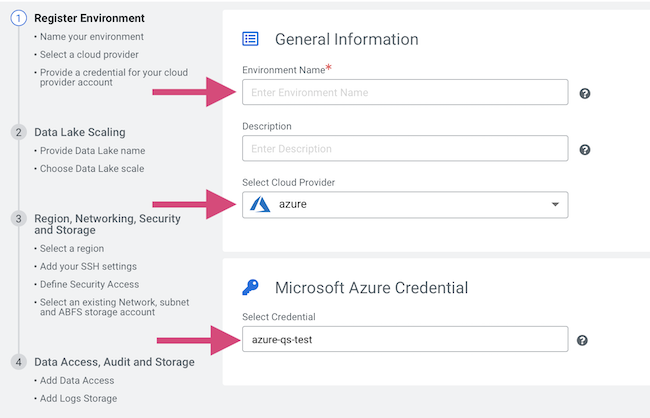Open the azure-qs-test credential selector
The image size is (650, 418).
click(404, 340)
